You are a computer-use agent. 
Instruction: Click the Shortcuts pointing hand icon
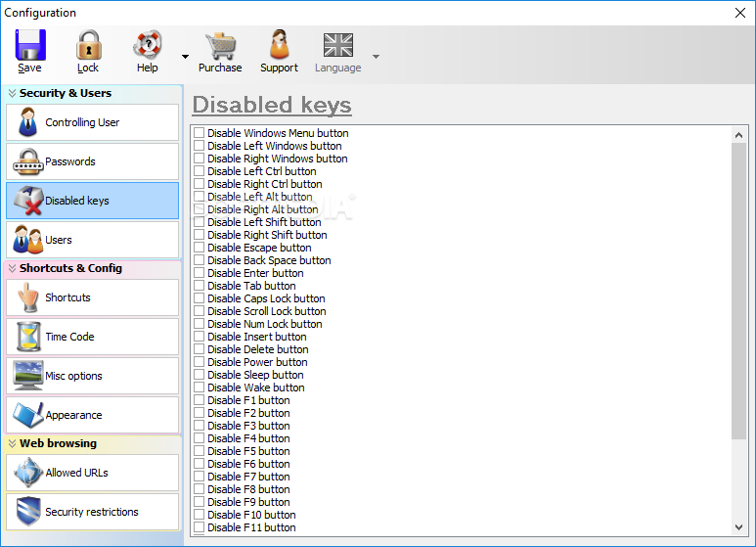(28, 297)
